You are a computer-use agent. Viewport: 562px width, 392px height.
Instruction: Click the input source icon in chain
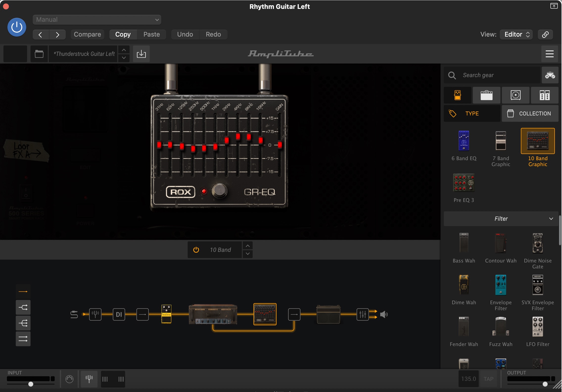(74, 314)
